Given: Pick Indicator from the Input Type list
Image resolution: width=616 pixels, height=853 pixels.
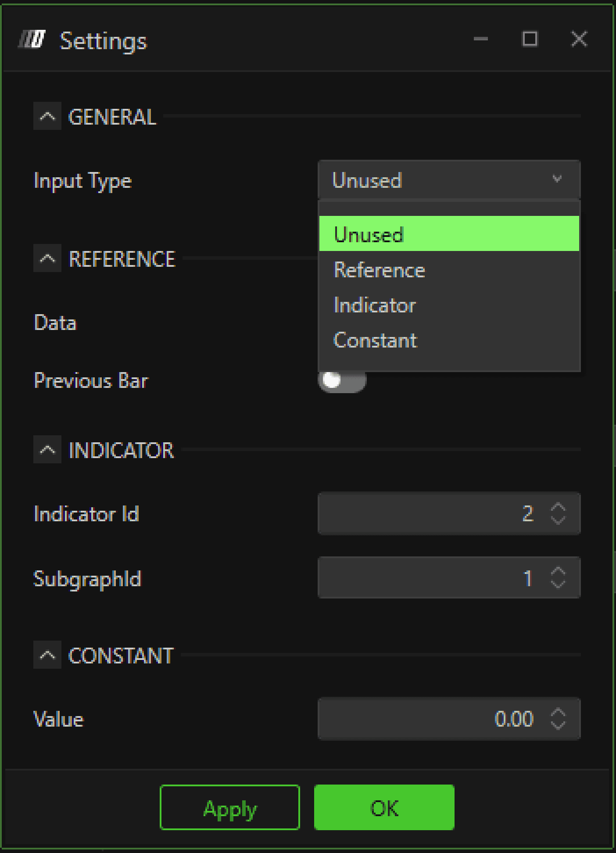Looking at the screenshot, I should (448, 305).
